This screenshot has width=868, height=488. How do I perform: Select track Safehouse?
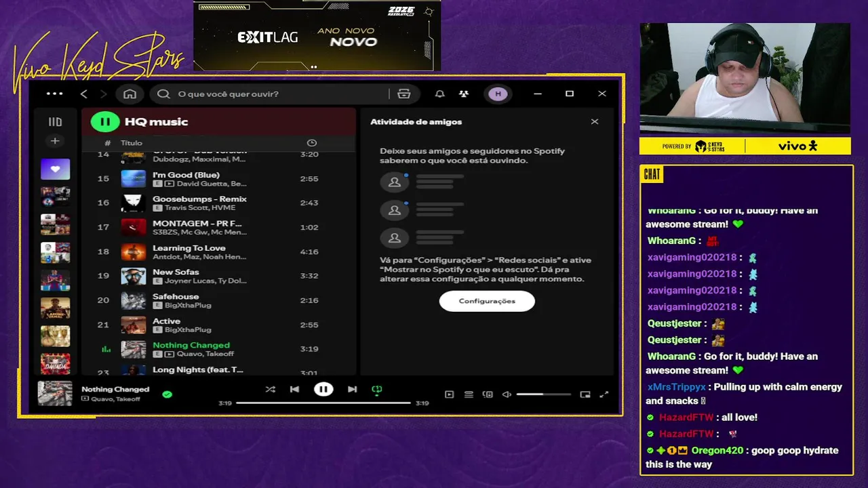click(218, 301)
